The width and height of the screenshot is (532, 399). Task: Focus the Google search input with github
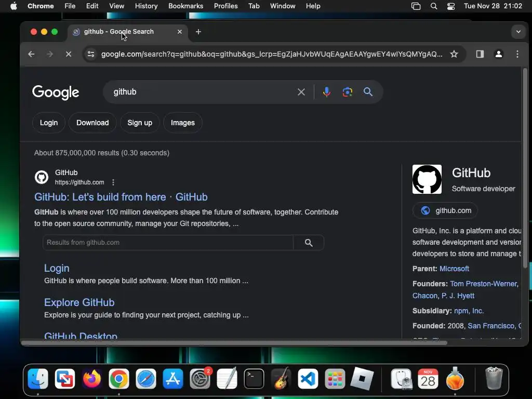pos(204,92)
